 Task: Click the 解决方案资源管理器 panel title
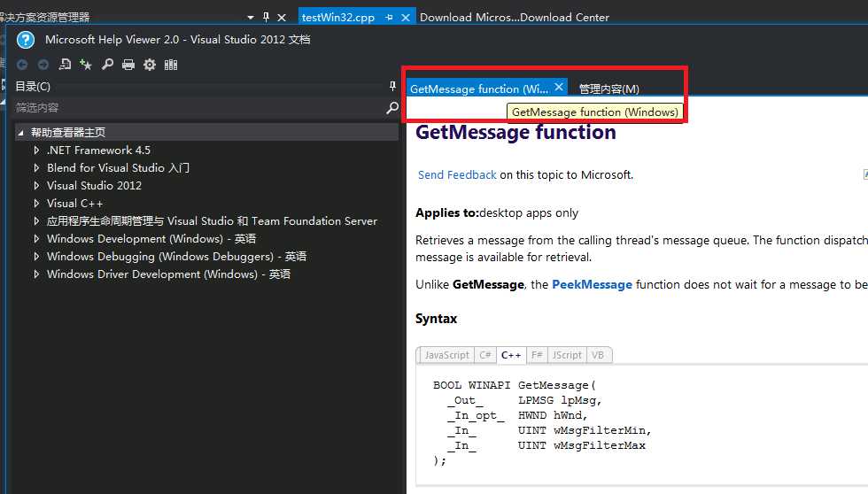click(x=45, y=18)
